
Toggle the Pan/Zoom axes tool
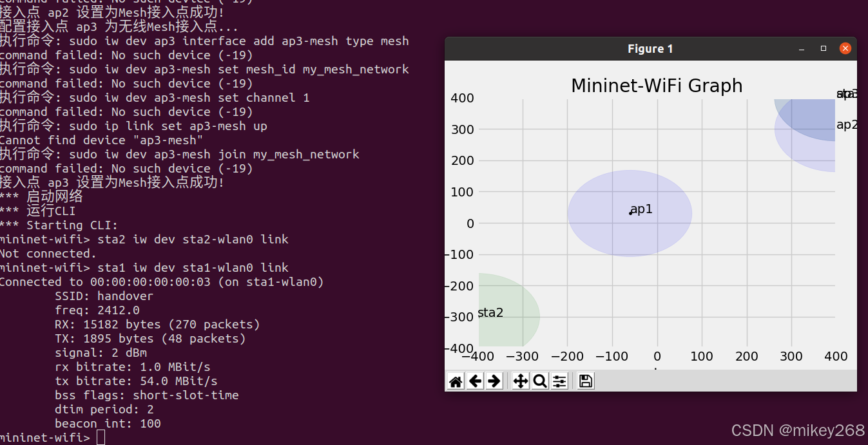[x=519, y=381]
